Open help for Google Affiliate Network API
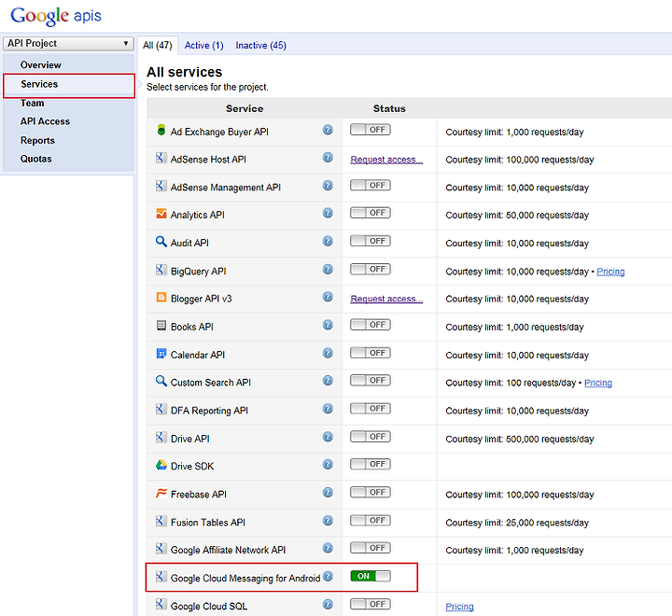 pos(328,548)
